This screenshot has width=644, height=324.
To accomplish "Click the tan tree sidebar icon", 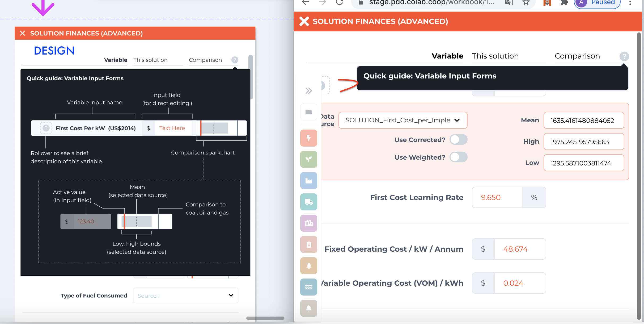I will click(x=308, y=266).
